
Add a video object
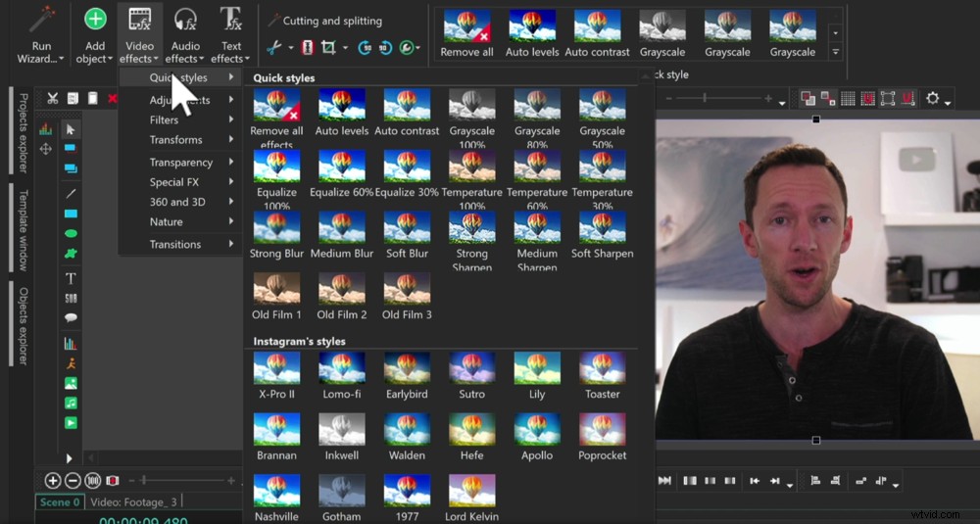pyautogui.click(x=71, y=423)
